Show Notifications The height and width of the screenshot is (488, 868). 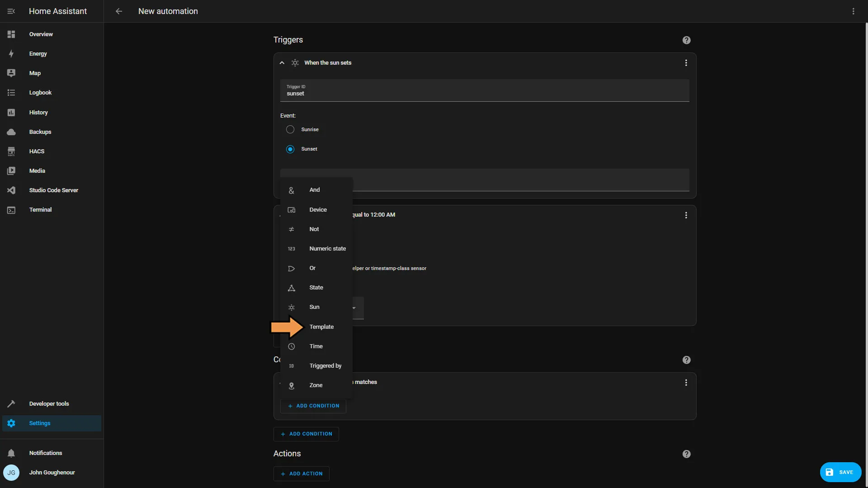pos(52,453)
